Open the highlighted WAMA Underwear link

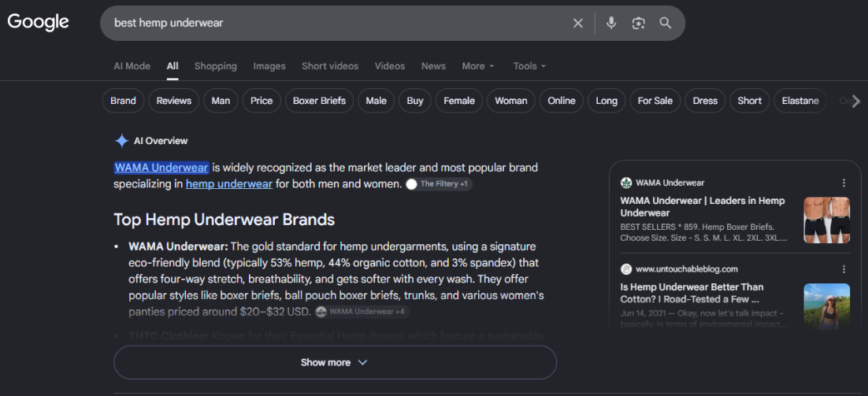point(161,168)
